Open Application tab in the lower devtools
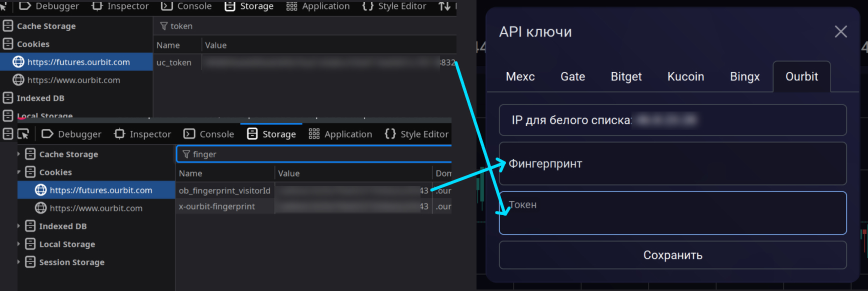868x291 pixels. 340,134
